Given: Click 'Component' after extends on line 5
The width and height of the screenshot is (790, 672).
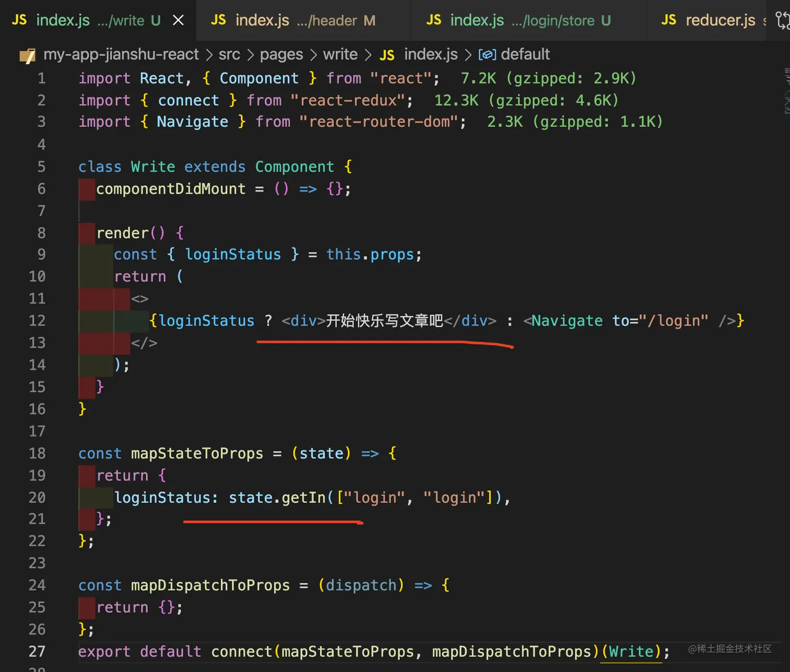Looking at the screenshot, I should [294, 167].
